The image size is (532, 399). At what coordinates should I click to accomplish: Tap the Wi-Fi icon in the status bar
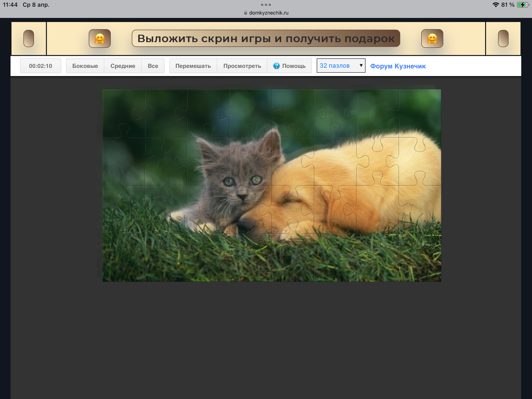pos(495,5)
